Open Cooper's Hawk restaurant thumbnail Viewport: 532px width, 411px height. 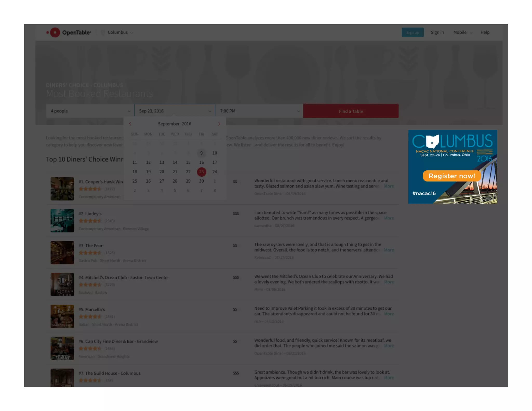(x=62, y=189)
